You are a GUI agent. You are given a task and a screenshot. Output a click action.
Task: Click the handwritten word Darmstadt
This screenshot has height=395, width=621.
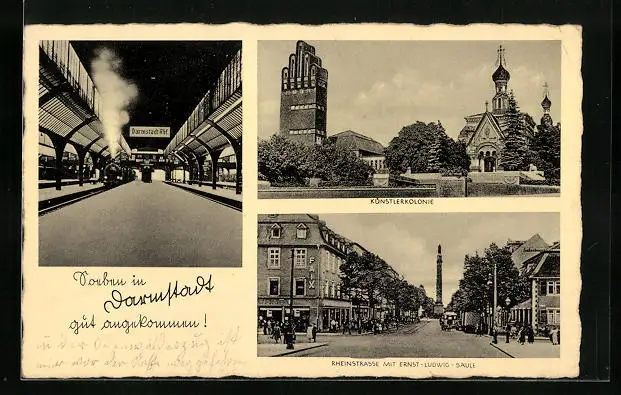[158, 294]
